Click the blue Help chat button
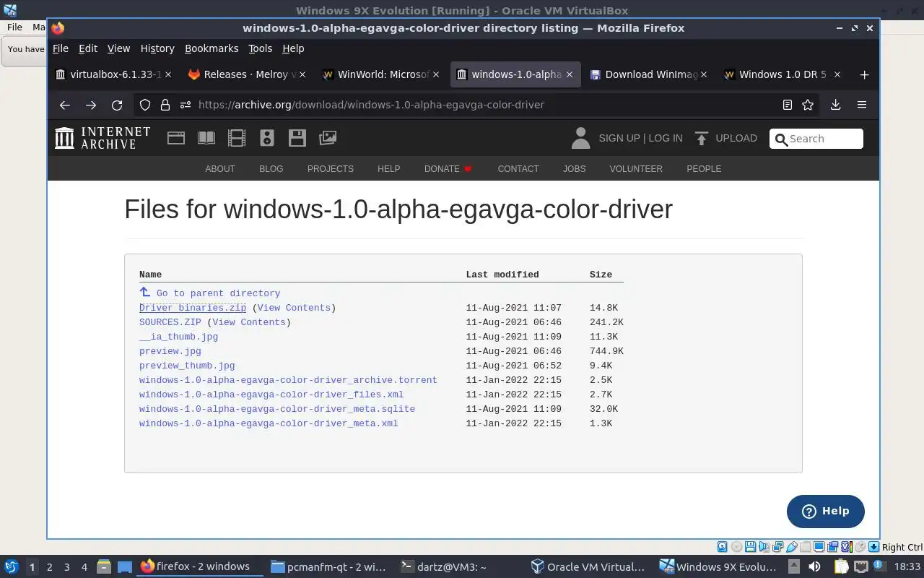 coord(826,511)
